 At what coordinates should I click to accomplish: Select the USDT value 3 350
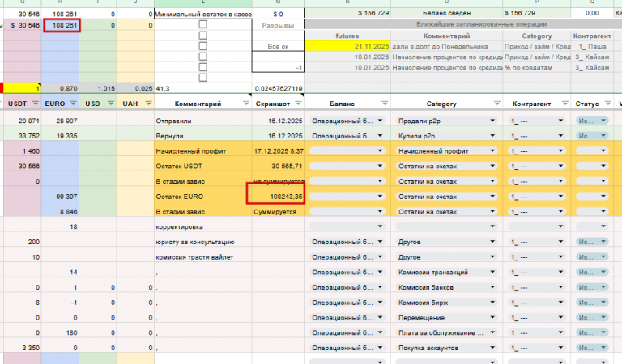pos(22,348)
